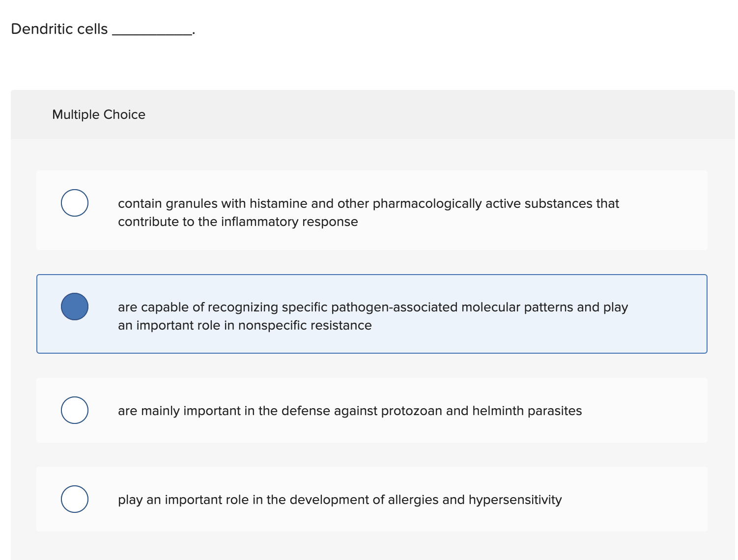
Task: Click the text about inflammatory response
Action: [x=238, y=222]
